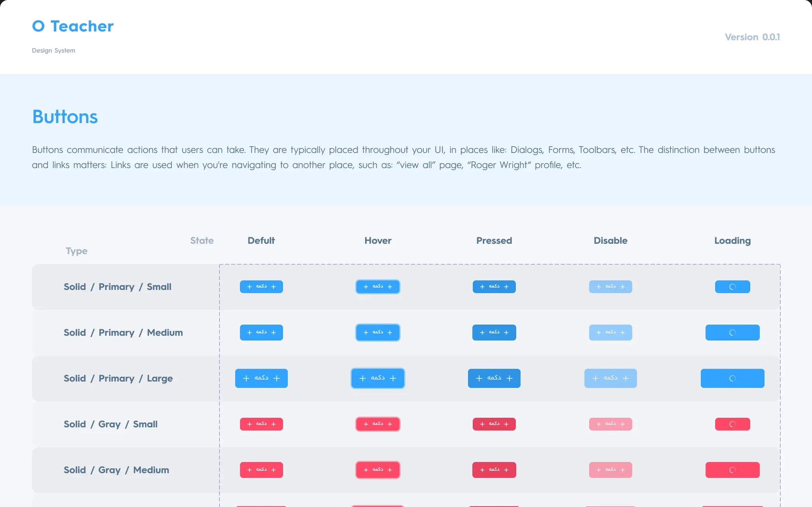This screenshot has height=507, width=812.
Task: Click the Hover button in Solid / Primary / Large row
Action: 377,378
